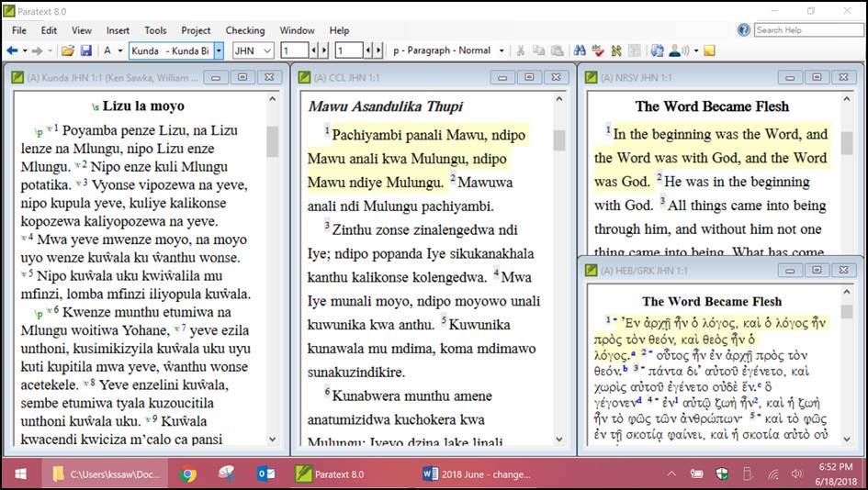Click the greyed-out grid icon in toolbar
Image resolution: width=868 pixels, height=490 pixels.
(635, 50)
